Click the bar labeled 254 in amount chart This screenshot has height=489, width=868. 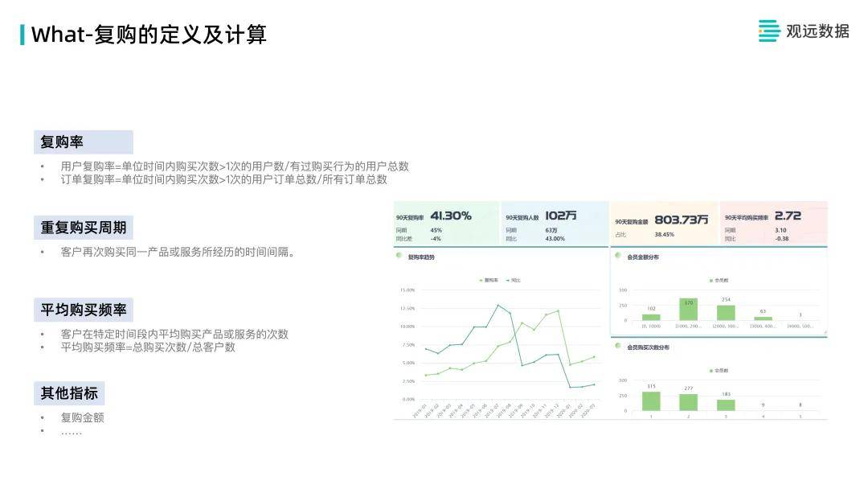726,313
